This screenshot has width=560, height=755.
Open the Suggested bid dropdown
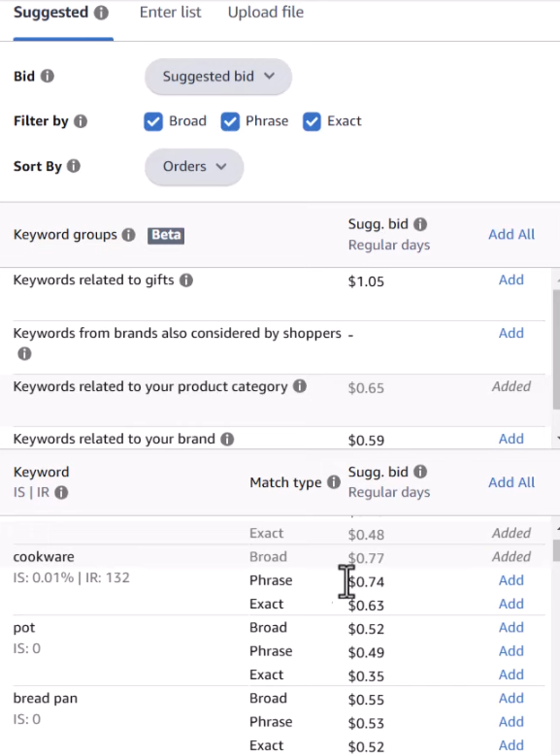[x=218, y=76]
